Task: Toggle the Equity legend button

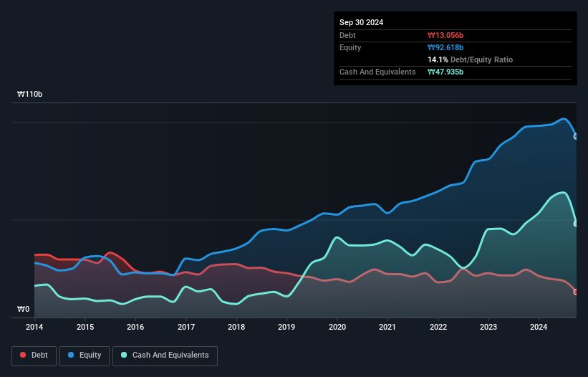Action: tap(85, 355)
